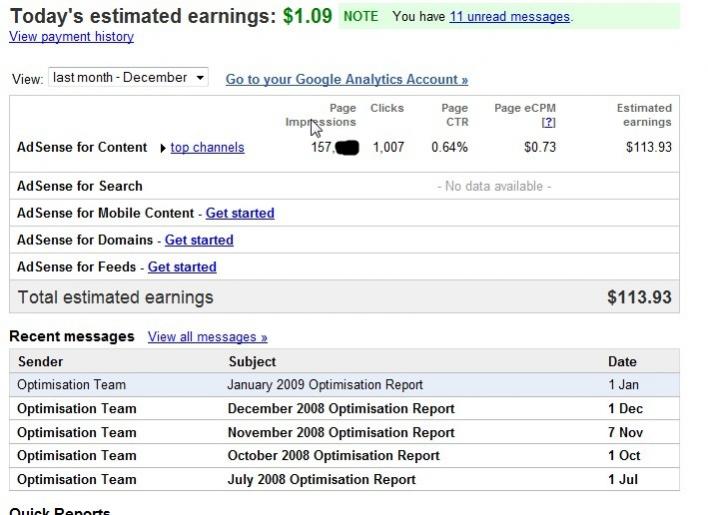Click the Page eCPM help [?] link
Viewport: 708px width, 515px height.
click(548, 122)
